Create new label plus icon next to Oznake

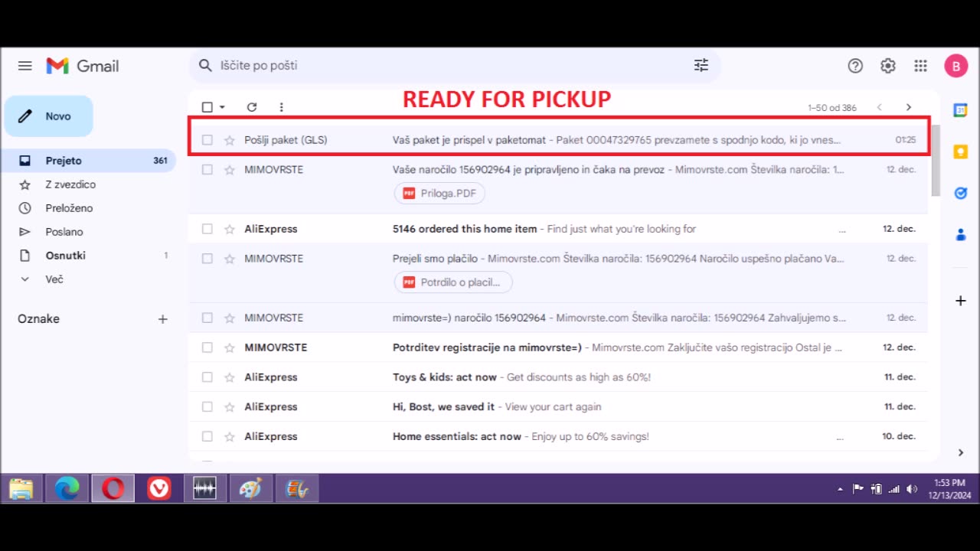coord(162,319)
